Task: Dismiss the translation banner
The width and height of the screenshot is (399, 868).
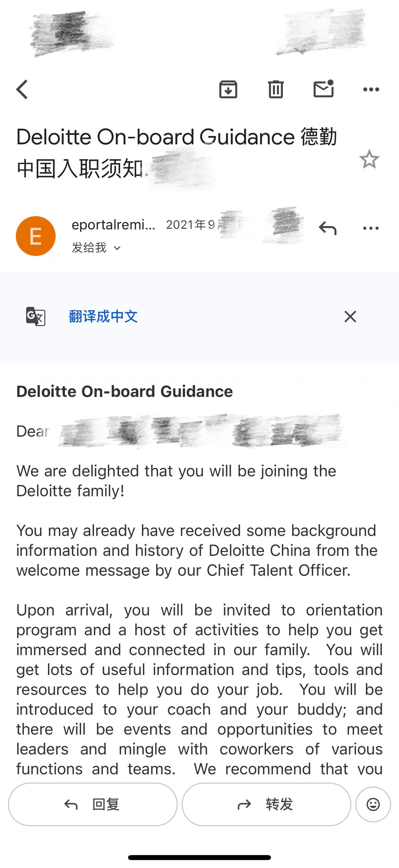Action: [x=350, y=317]
